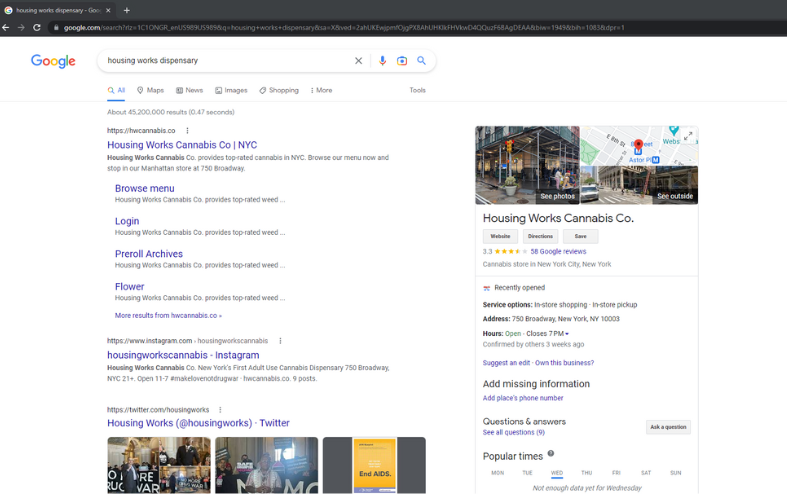The image size is (787, 494).
Task: Open Housing Works Cannabis Co | NYC result
Action: [x=182, y=145]
